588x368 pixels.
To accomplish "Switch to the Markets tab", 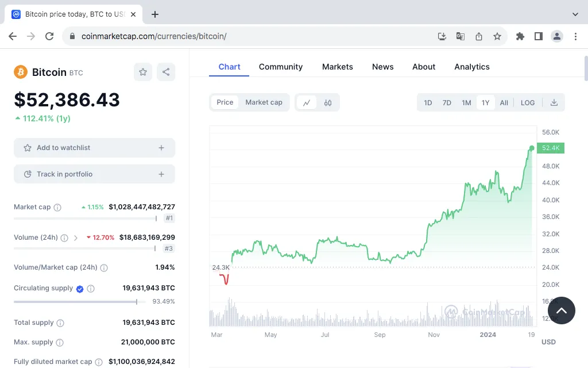I will (x=338, y=67).
